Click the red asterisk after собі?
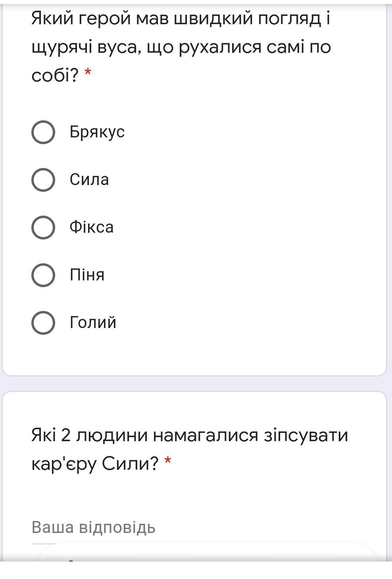Screen dimensions: 392x579 click(88, 73)
